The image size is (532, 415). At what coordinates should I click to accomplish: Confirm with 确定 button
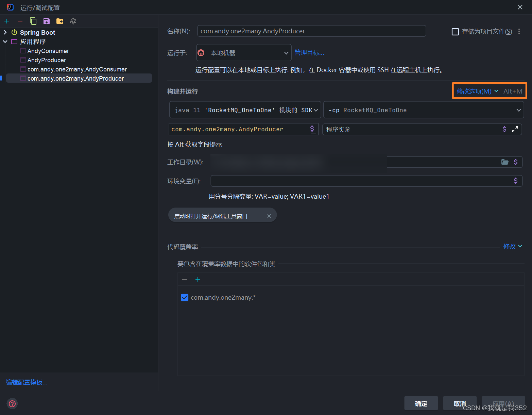click(x=421, y=403)
